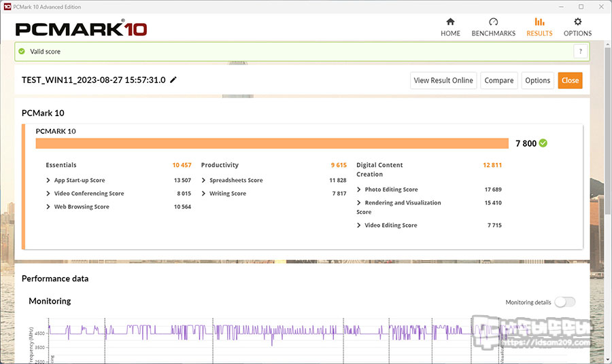Click the PCMark 10 logo

[81, 29]
